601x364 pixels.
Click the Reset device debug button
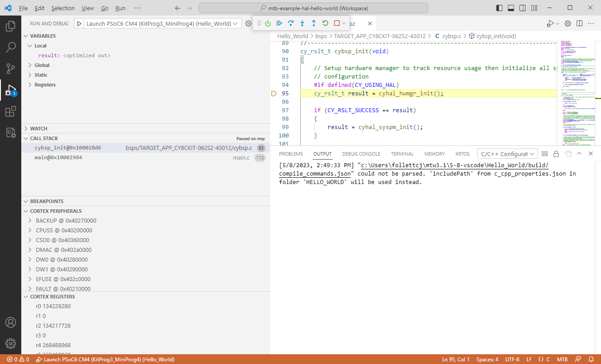[268, 23]
